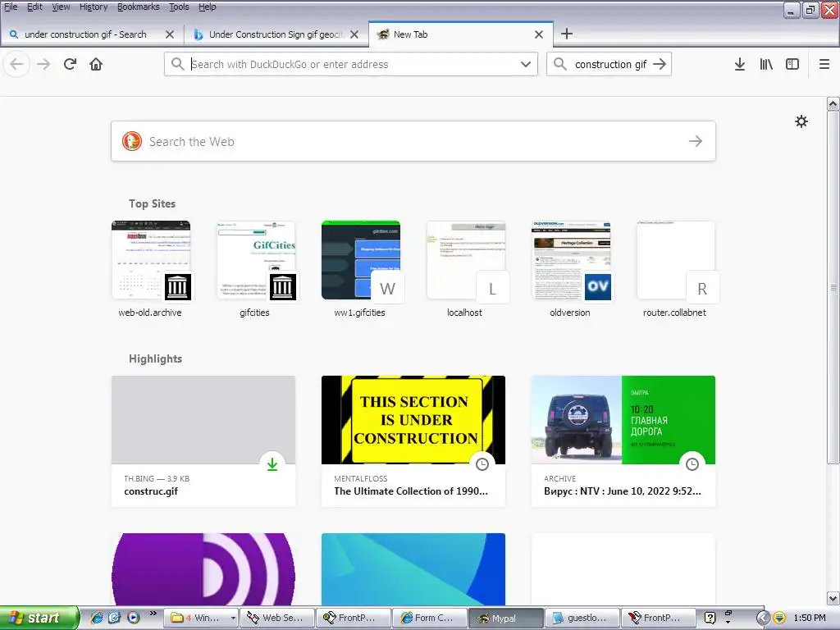The height and width of the screenshot is (630, 840).
Task: Submit Search the Web arrow
Action: 696,141
